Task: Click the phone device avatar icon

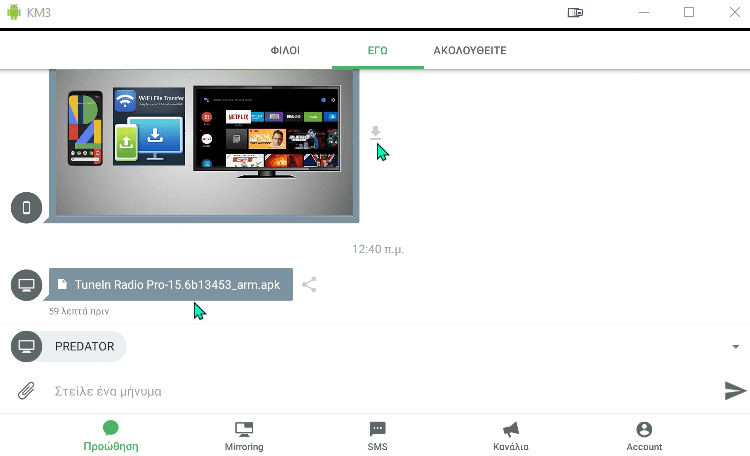Action: click(26, 208)
